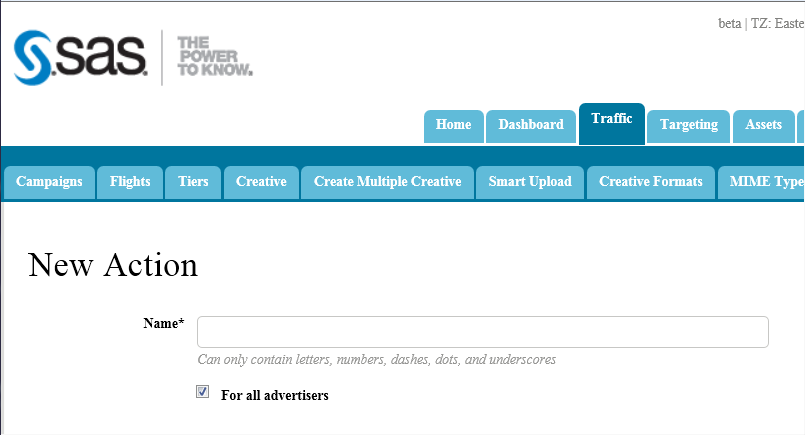Click into the Name text field
This screenshot has height=435, width=805.
click(482, 332)
